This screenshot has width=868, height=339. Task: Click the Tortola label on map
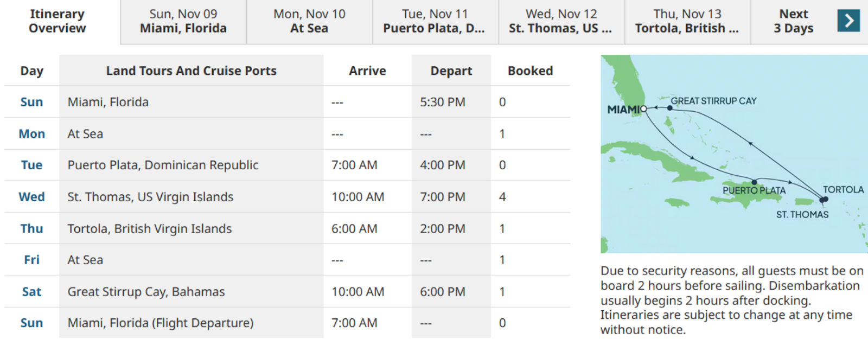click(843, 190)
